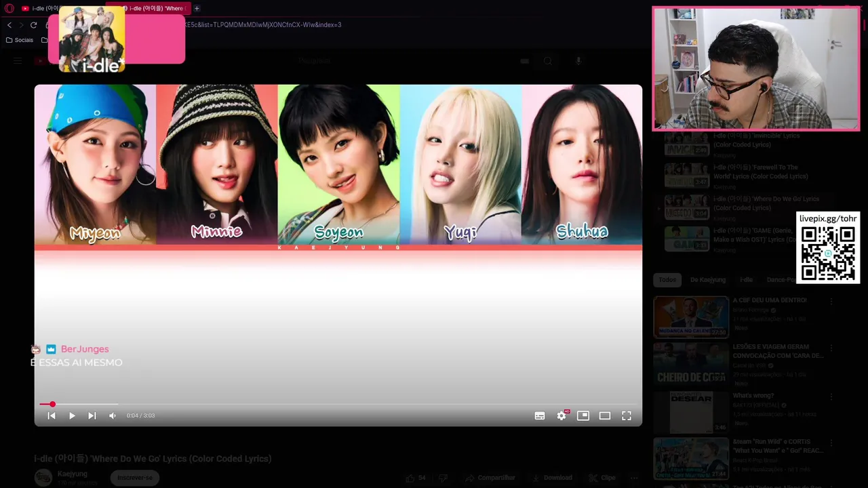The height and width of the screenshot is (488, 868).
Task: Open the Sociais bookmarks folder
Action: click(20, 40)
